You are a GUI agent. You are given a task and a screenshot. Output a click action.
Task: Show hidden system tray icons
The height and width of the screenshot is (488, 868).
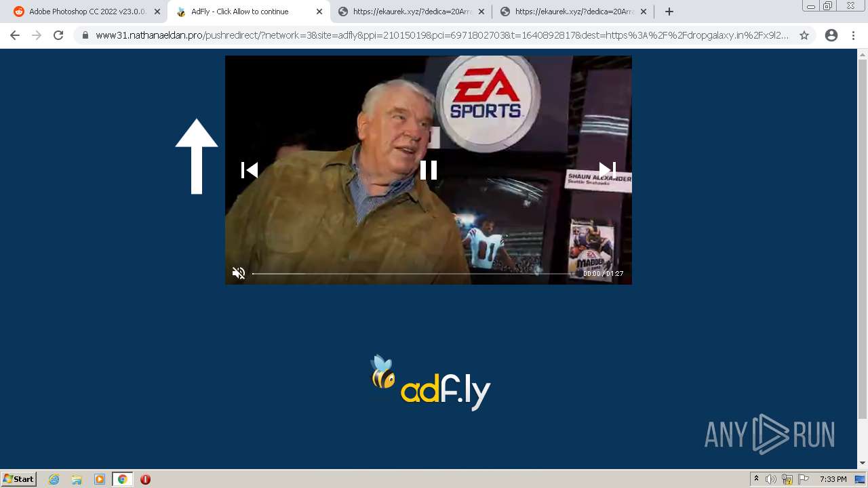tap(756, 479)
